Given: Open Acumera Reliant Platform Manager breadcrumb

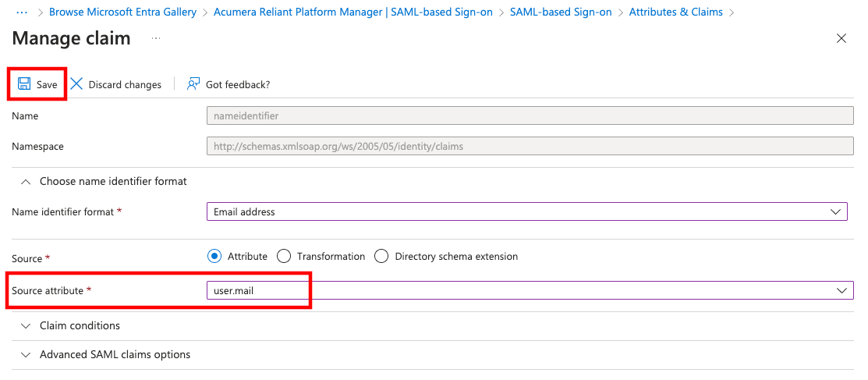Looking at the screenshot, I should click(x=353, y=12).
